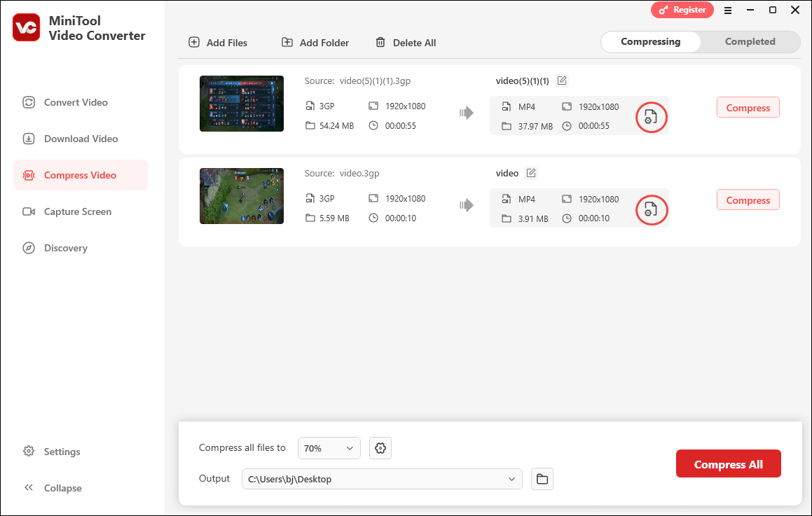Click the Add Files plus icon

(194, 43)
